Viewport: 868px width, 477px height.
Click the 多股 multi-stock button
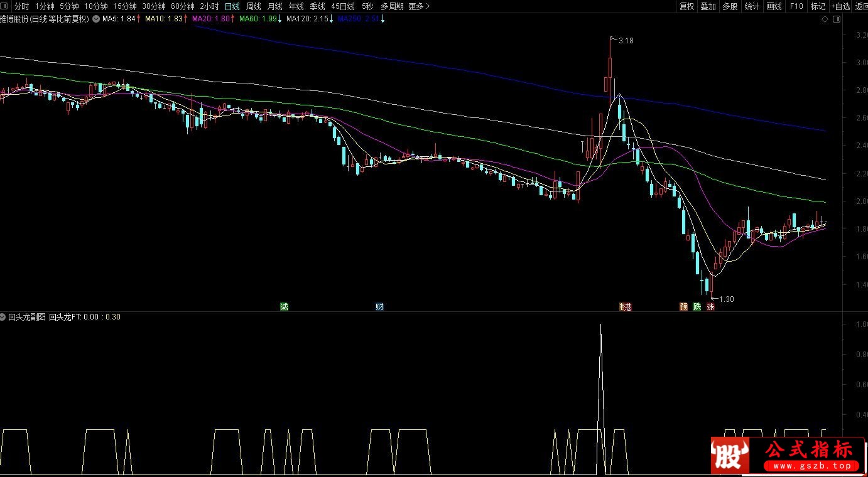point(730,6)
